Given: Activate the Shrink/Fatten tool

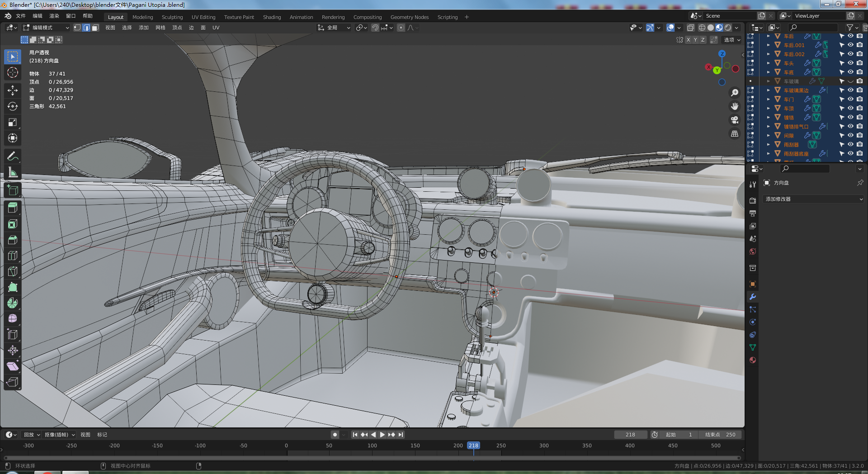Looking at the screenshot, I should 13,351.
